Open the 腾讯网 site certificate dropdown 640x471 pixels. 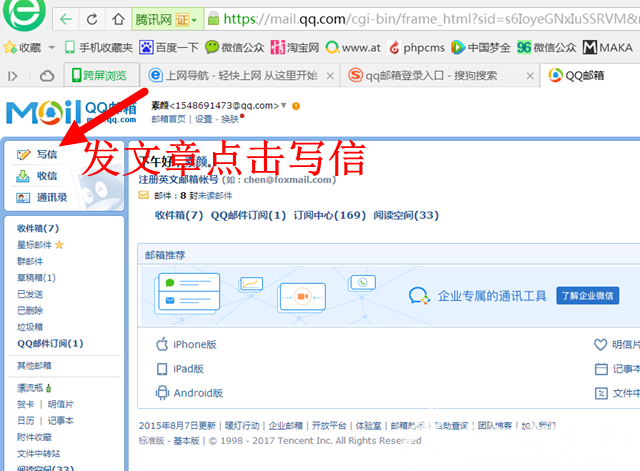pyautogui.click(x=194, y=20)
